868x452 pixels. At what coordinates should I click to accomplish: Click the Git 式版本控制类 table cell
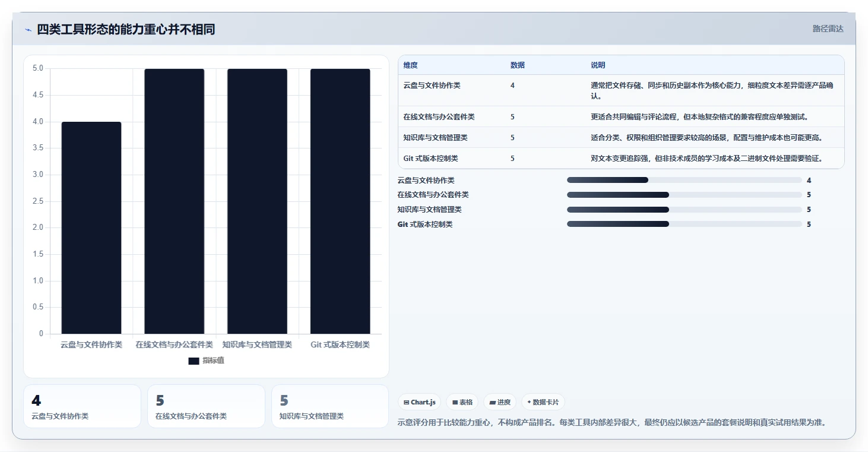[430, 159]
